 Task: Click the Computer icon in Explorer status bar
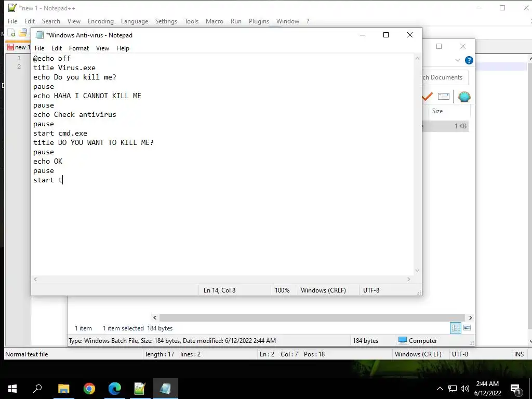pos(403,340)
